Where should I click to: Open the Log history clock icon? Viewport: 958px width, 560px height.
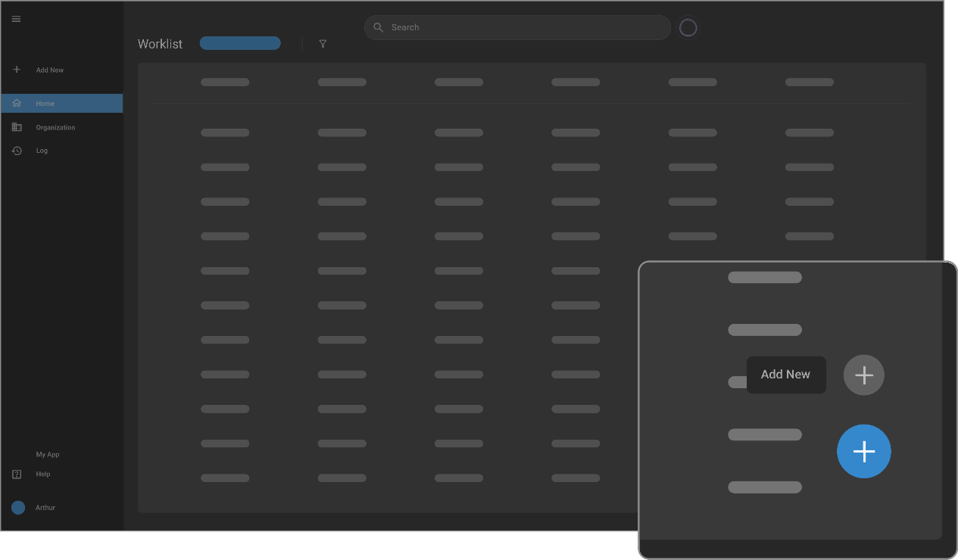coord(17,151)
